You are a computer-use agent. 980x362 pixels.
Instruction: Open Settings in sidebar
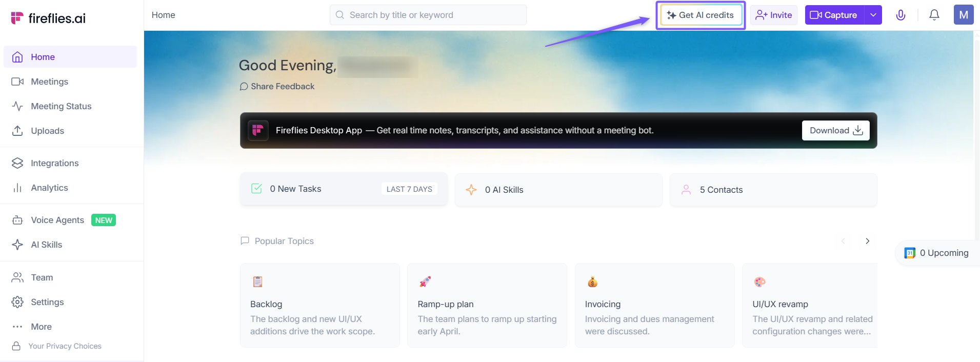coord(70,302)
